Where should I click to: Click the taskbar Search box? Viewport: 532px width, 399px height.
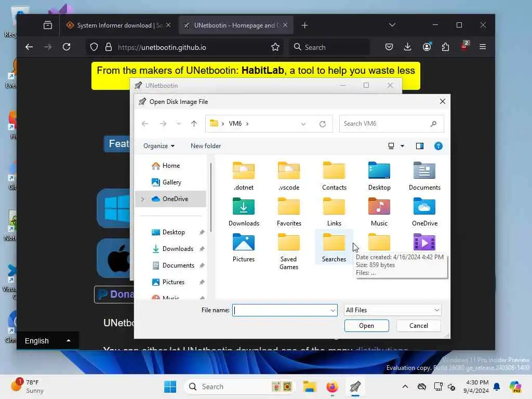pyautogui.click(x=240, y=387)
